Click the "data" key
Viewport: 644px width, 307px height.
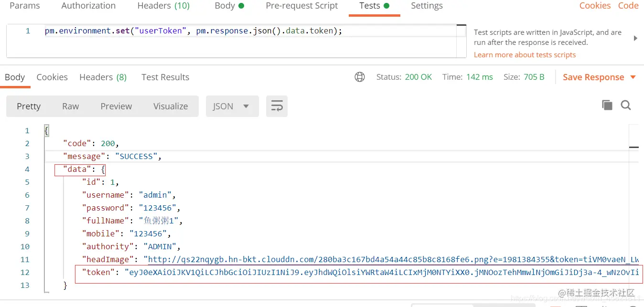point(77,169)
